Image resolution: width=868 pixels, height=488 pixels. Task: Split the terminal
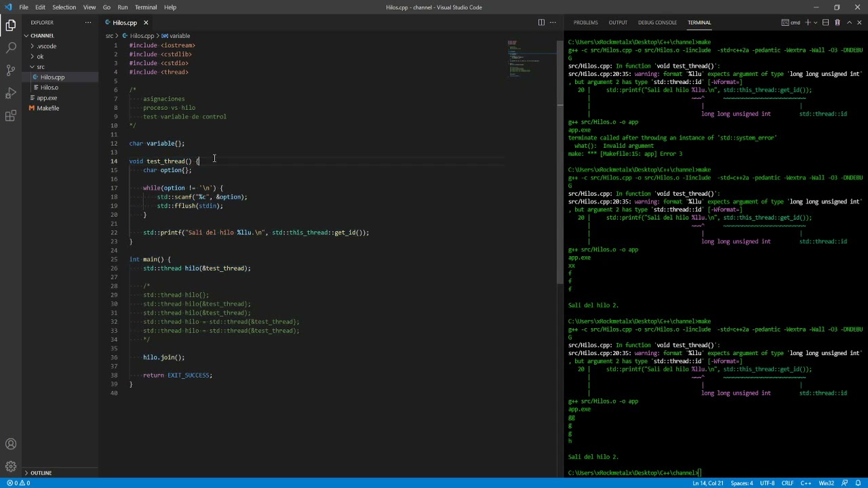click(825, 22)
